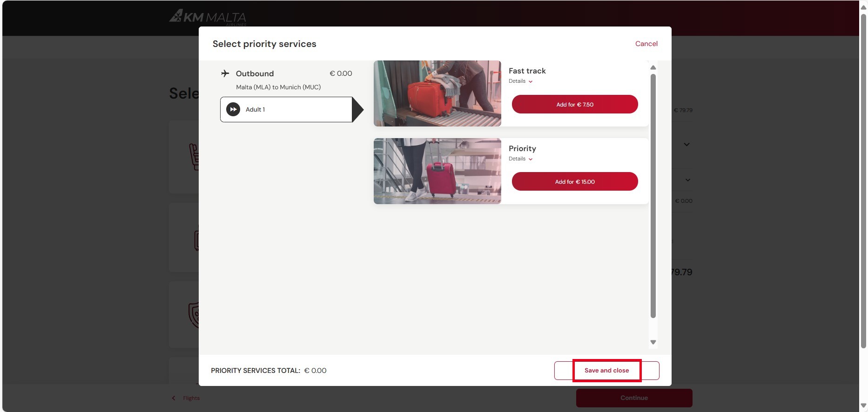
Task: Click the page vertical scrollbar thumb
Action: click(863, 181)
